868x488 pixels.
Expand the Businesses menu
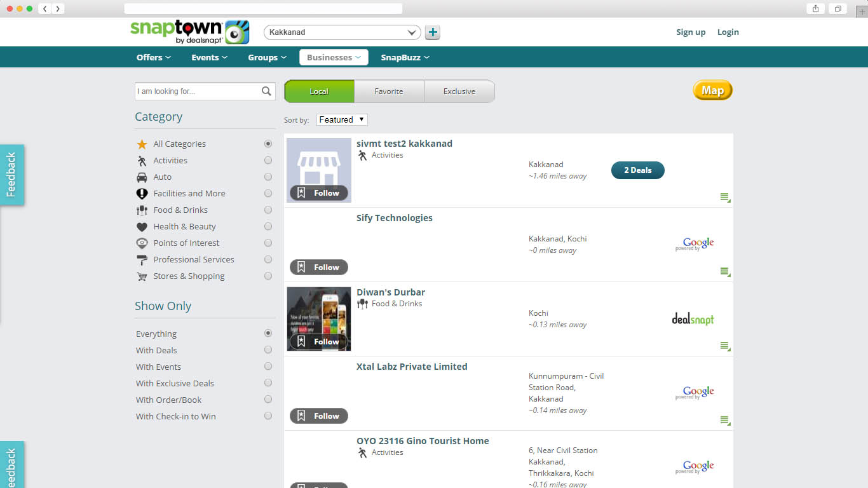pos(334,57)
